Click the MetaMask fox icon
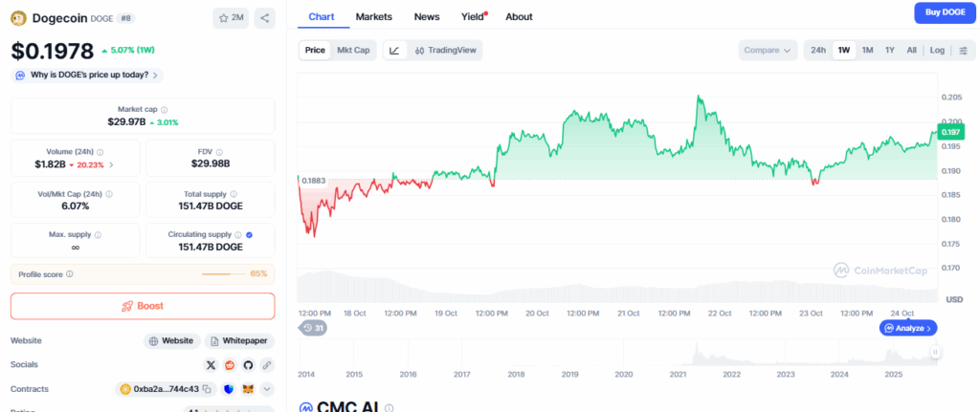 click(x=247, y=389)
